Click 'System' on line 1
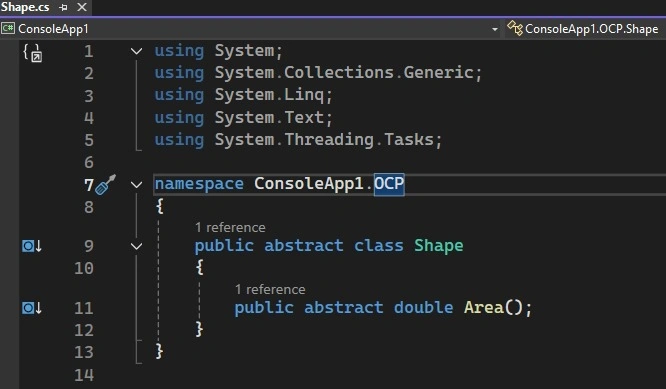This screenshot has width=666, height=389. (244, 51)
